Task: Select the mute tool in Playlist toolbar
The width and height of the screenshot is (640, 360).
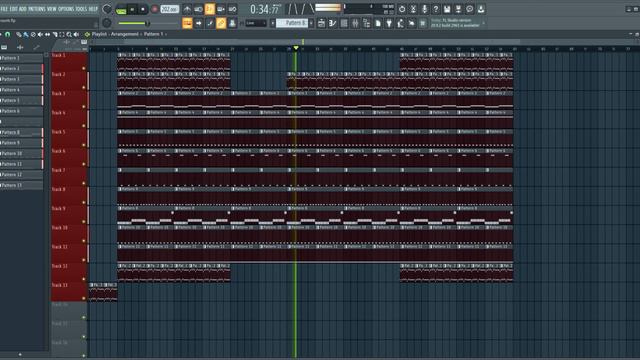Action: pyautogui.click(x=40, y=35)
